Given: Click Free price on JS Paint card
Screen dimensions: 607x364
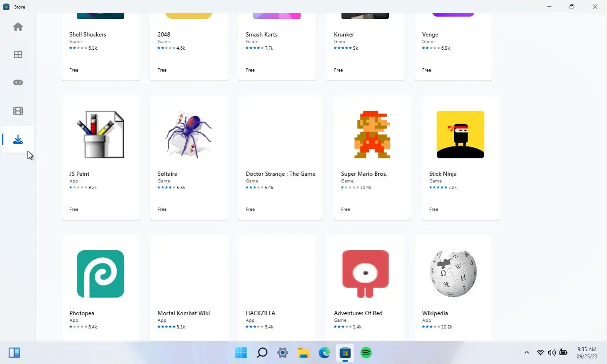Looking at the screenshot, I should click(x=74, y=209).
